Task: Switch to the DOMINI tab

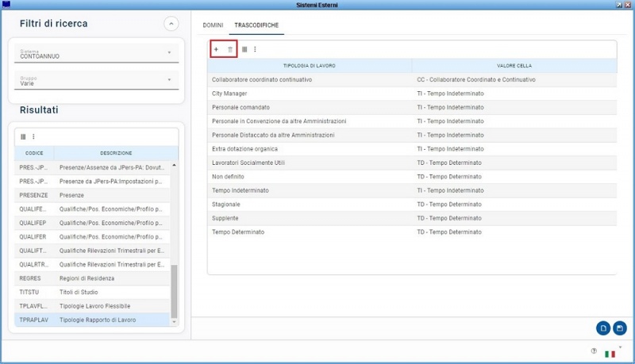Action: 213,25
